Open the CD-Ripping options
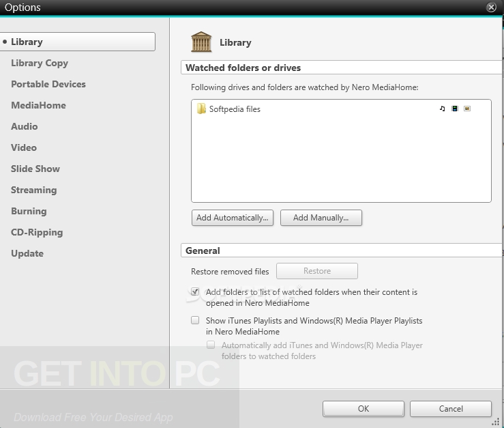Image resolution: width=504 pixels, height=428 pixels. pos(37,232)
